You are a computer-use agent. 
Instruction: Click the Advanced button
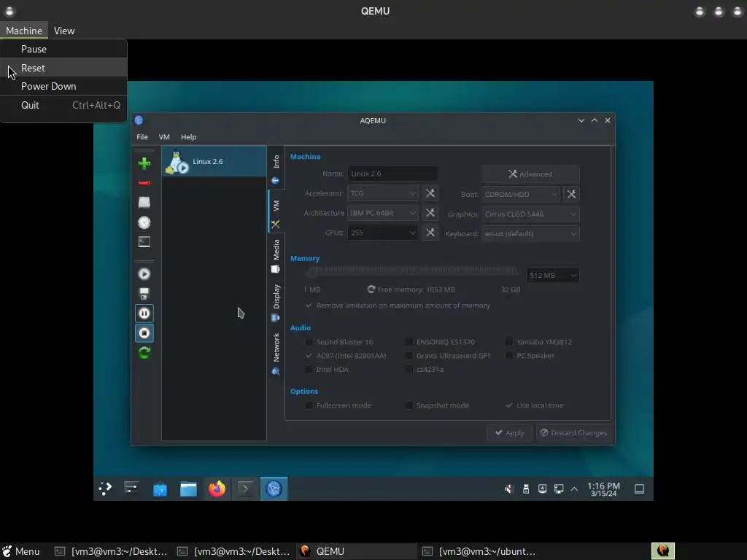(x=530, y=174)
